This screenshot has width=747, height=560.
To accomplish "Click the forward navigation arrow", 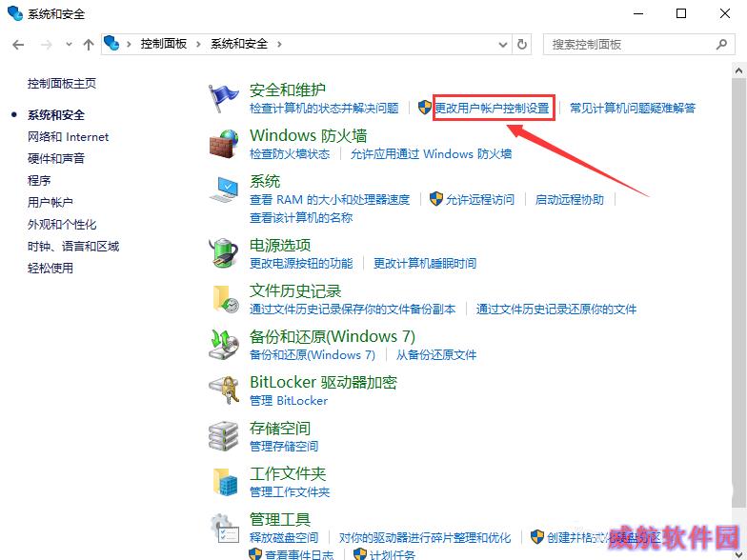I will pyautogui.click(x=46, y=45).
